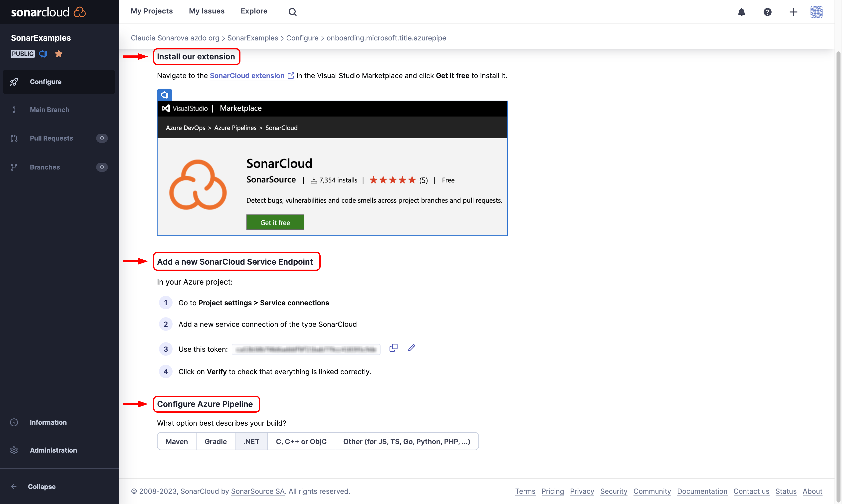The image size is (843, 504).
Task: Choose the C, C++ or ObjC option
Action: pos(301,441)
